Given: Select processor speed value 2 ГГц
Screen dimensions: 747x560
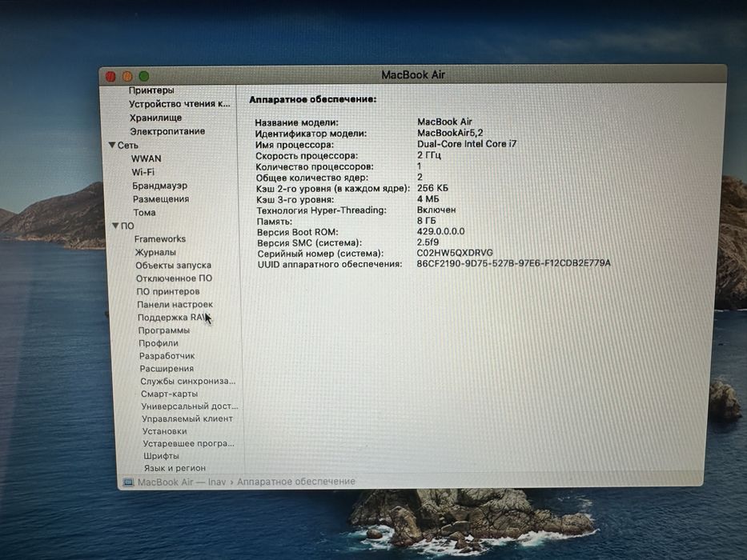Looking at the screenshot, I should tap(429, 155).
